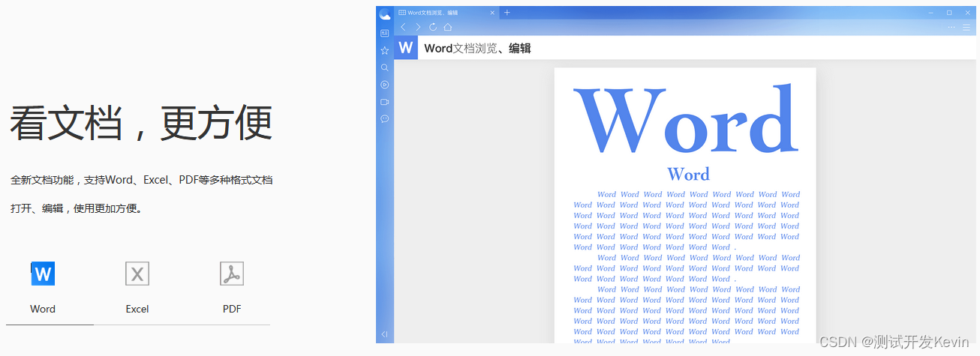Open the news feed sidebar icon
The image size is (980, 356).
[x=385, y=33]
